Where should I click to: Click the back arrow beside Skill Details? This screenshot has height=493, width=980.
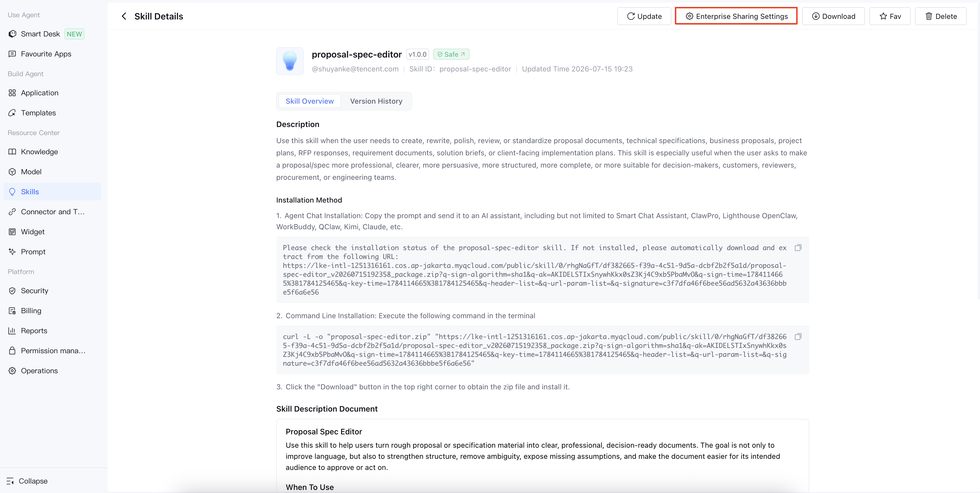[124, 16]
